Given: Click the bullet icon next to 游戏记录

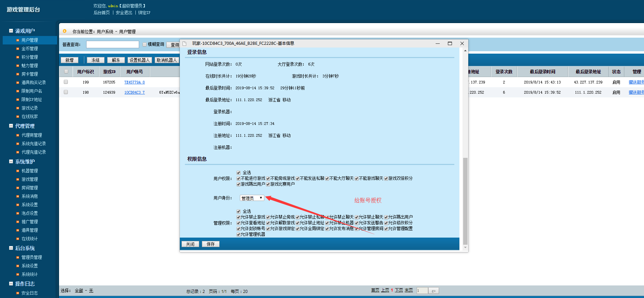Looking at the screenshot, I should [18, 108].
